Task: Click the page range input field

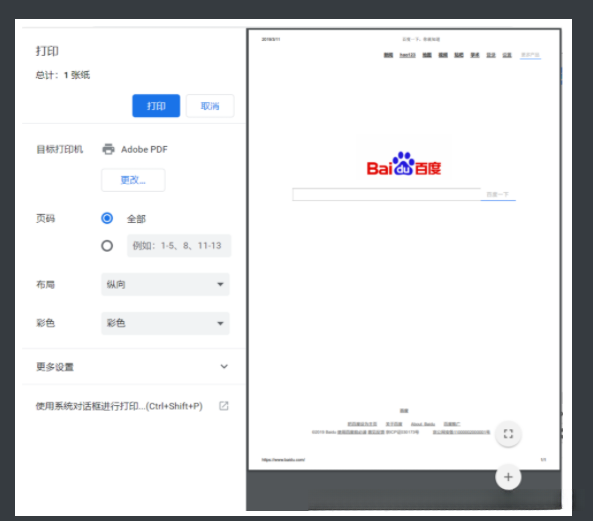Action: [x=179, y=246]
